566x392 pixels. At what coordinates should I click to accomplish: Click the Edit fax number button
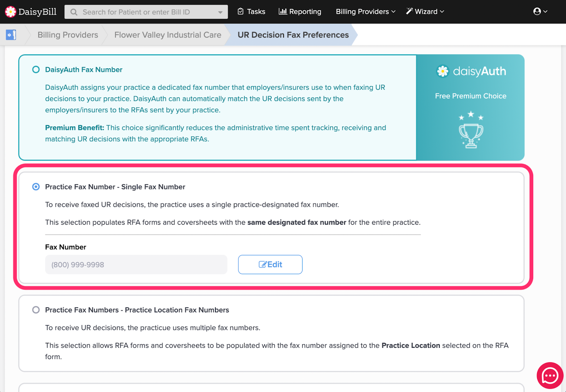pyautogui.click(x=270, y=265)
